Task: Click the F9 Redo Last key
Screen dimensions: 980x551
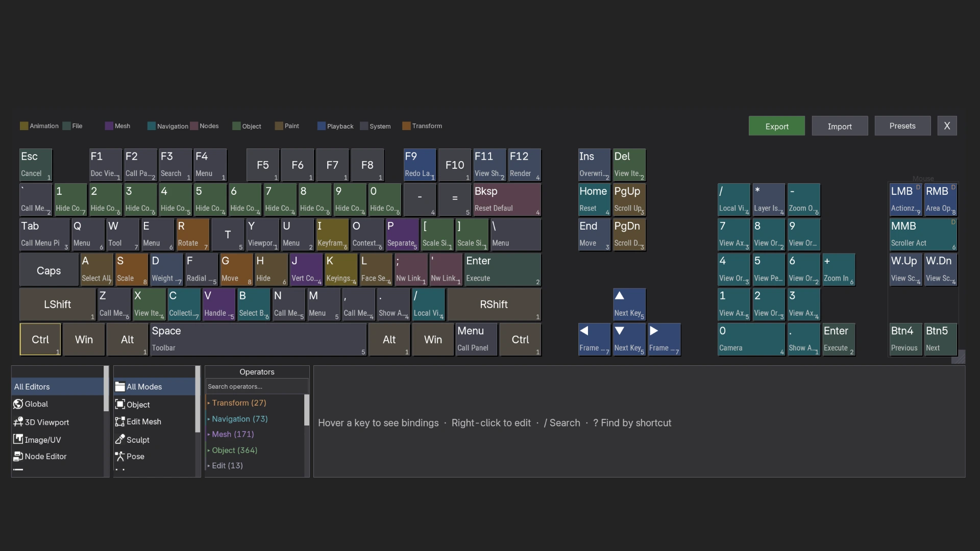Action: (x=420, y=165)
